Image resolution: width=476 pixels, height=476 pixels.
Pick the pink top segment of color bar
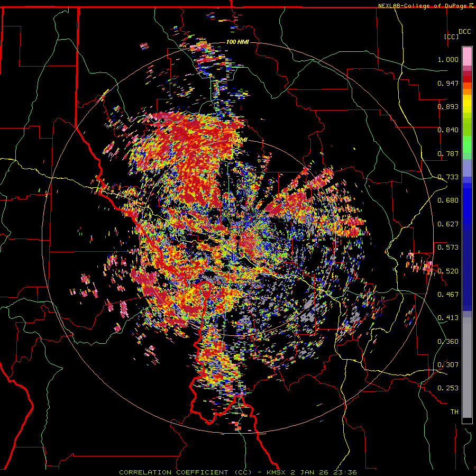tap(467, 57)
